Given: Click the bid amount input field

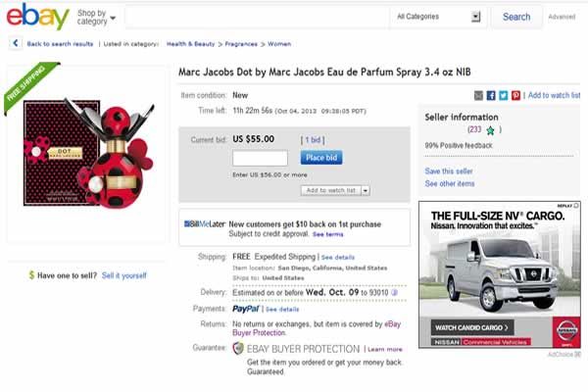Looking at the screenshot, I should 260,158.
